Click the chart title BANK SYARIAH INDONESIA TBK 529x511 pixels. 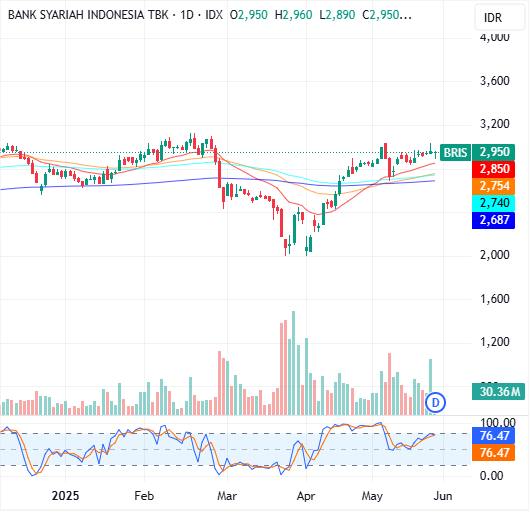click(88, 15)
